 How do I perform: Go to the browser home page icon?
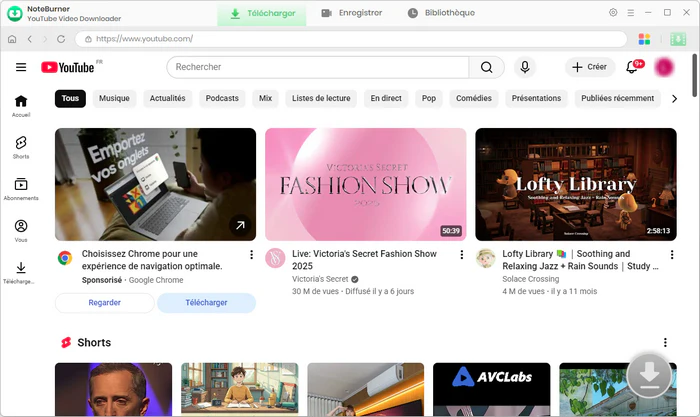pyautogui.click(x=12, y=39)
